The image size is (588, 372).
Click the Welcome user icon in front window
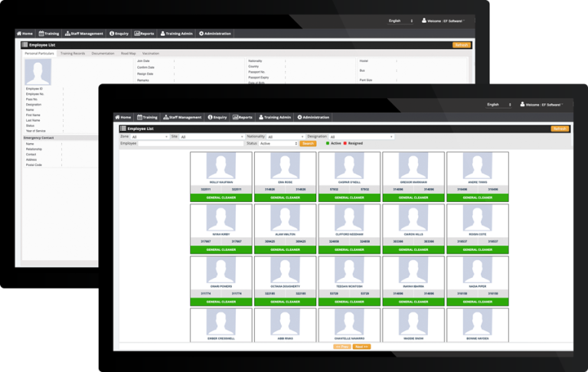(x=524, y=104)
